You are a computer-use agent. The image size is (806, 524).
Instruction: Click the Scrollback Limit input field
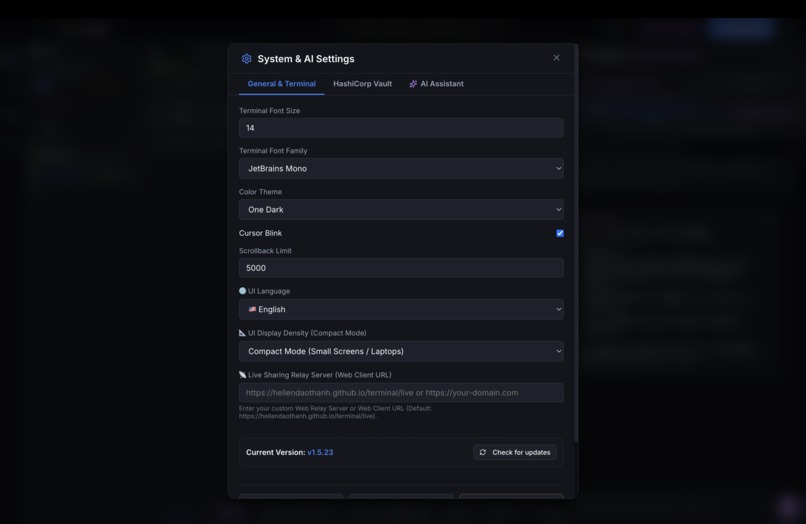click(x=401, y=268)
